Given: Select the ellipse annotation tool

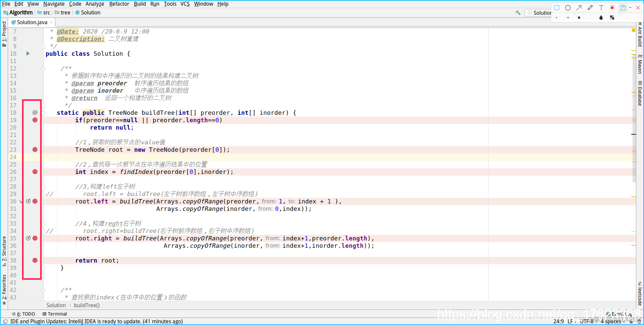Looking at the screenshot, I should (568, 8).
